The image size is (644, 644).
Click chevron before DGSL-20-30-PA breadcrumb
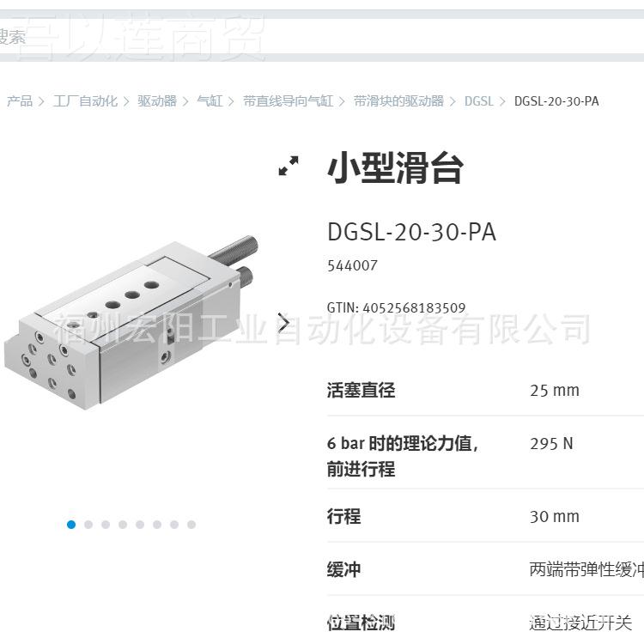click(x=502, y=101)
